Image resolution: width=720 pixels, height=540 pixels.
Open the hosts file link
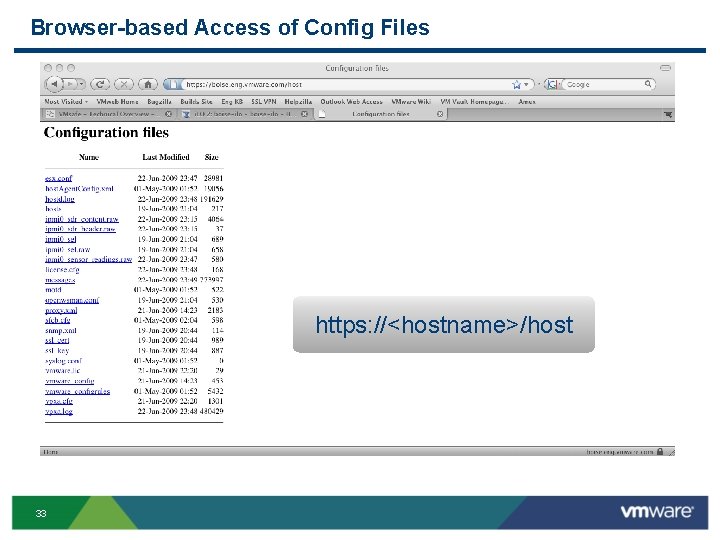53,209
